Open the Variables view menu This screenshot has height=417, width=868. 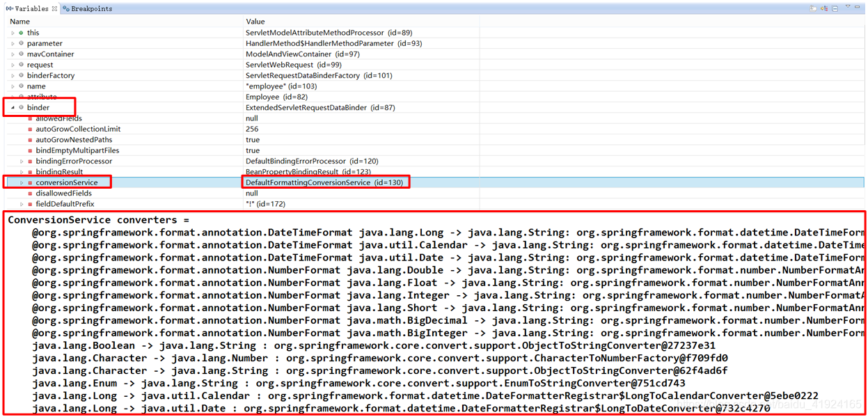tap(848, 8)
